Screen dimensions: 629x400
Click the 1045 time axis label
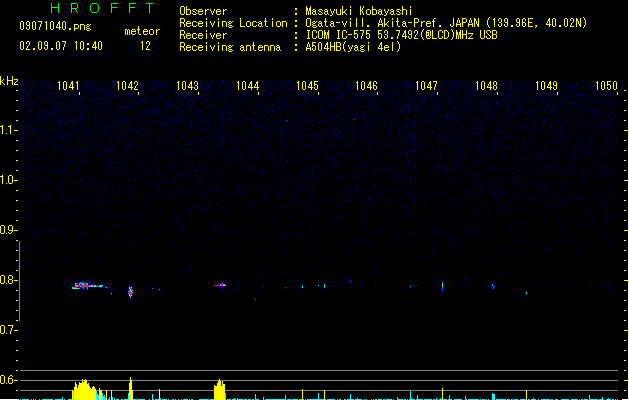307,86
